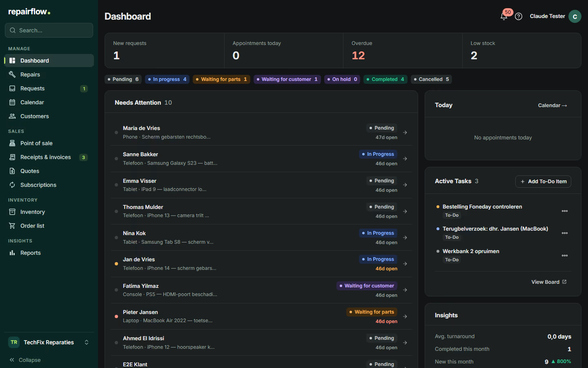Image resolution: width=588 pixels, height=368 pixels.
Task: Open Emma Visser repair via arrow
Action: pyautogui.click(x=405, y=185)
